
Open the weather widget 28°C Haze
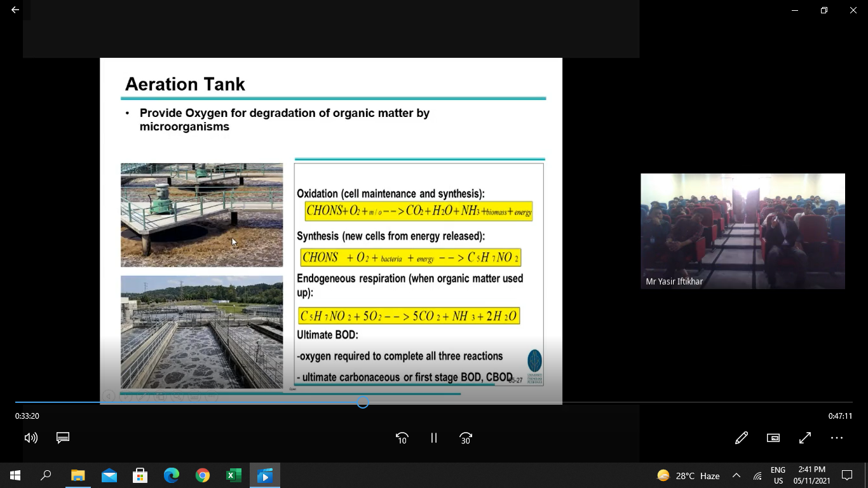[x=688, y=475]
